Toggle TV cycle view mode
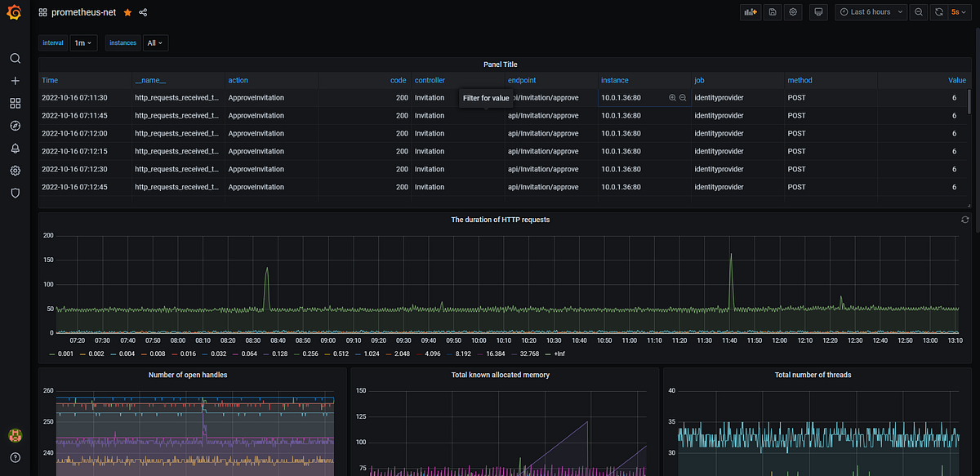 819,12
